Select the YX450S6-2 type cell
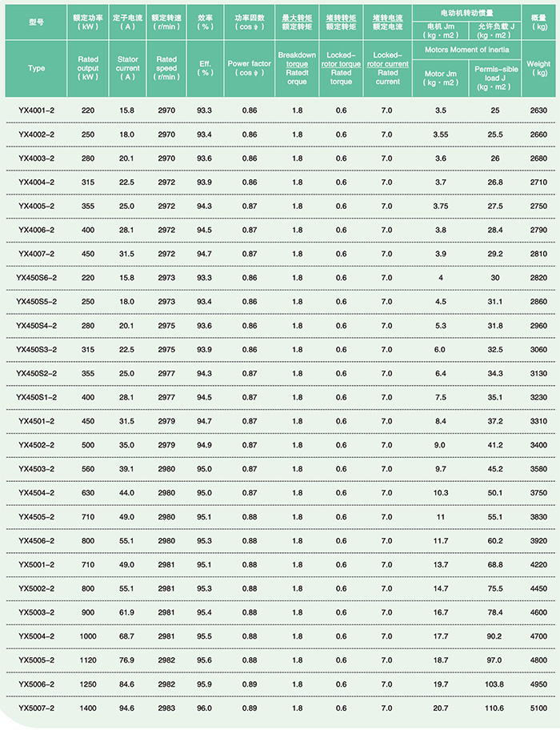Image resolution: width=560 pixels, height=730 pixels. [36, 278]
